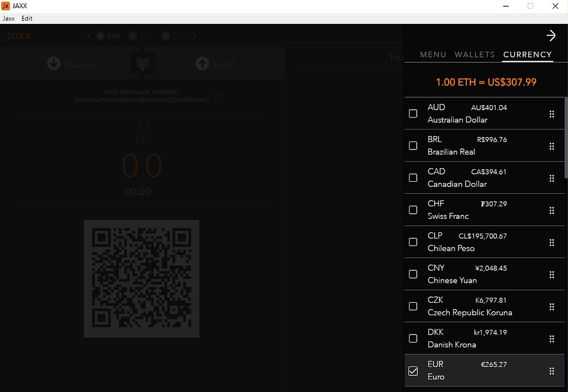
Task: Click the DKK row drag handle
Action: (x=552, y=339)
